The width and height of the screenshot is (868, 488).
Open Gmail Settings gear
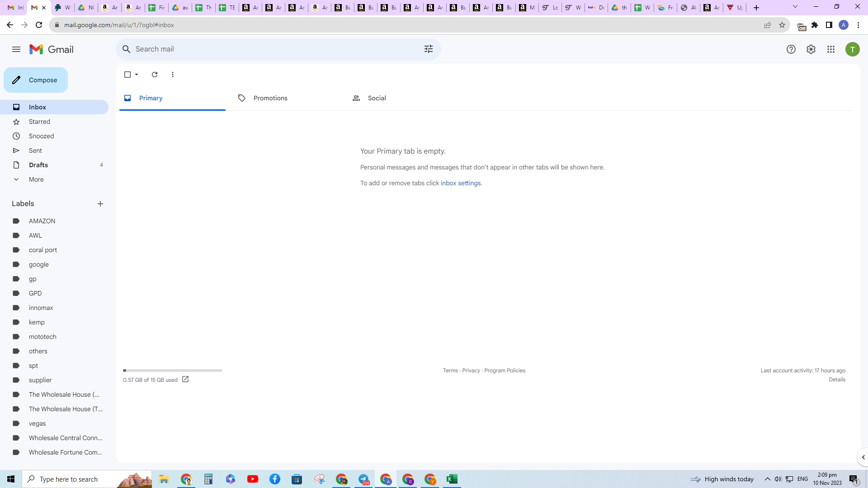pos(811,49)
